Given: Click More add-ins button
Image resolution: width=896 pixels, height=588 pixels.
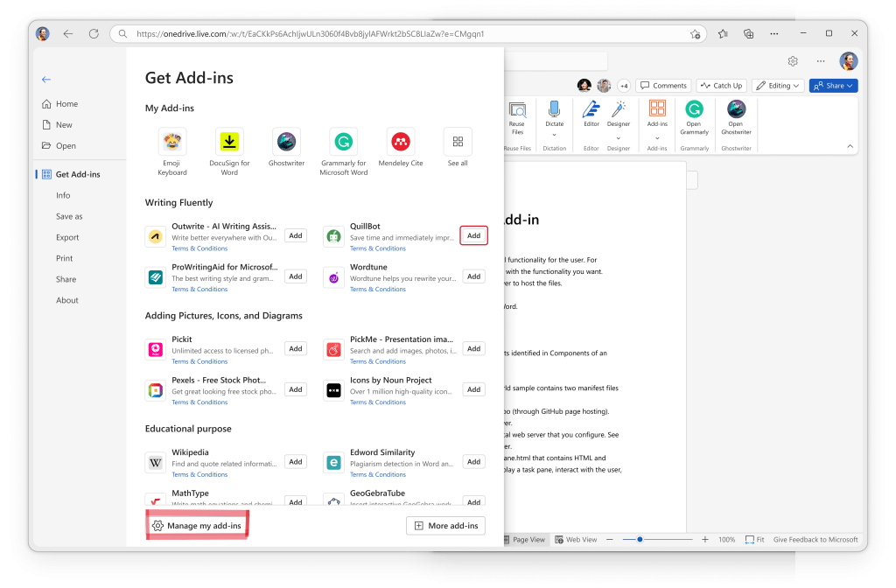Looking at the screenshot, I should [445, 526].
